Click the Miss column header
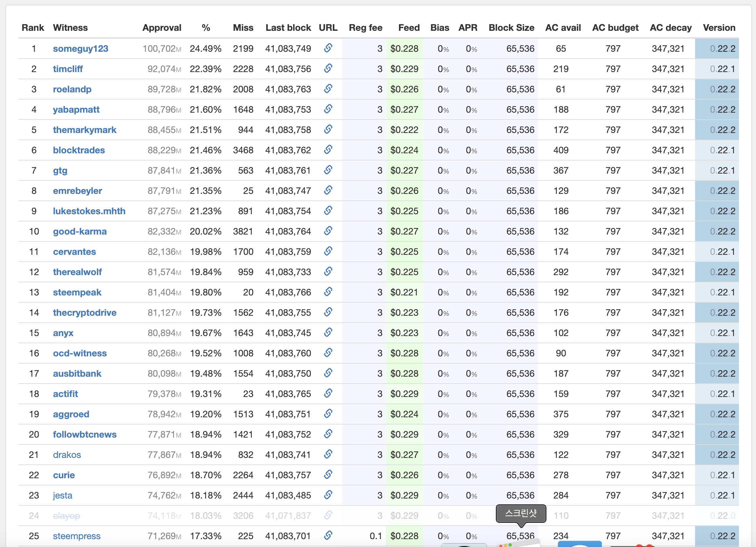The width and height of the screenshot is (756, 547). point(243,28)
